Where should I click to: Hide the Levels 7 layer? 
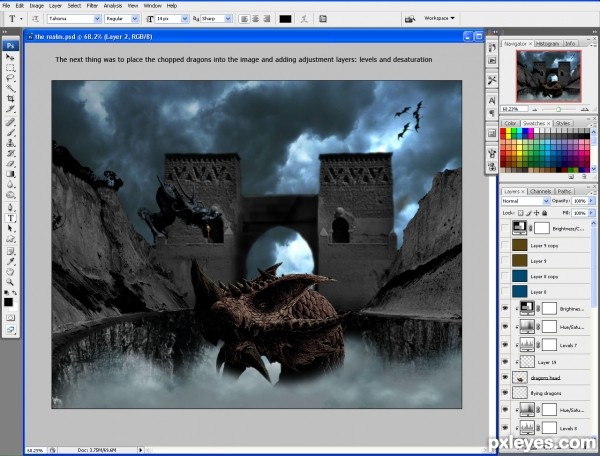505,345
